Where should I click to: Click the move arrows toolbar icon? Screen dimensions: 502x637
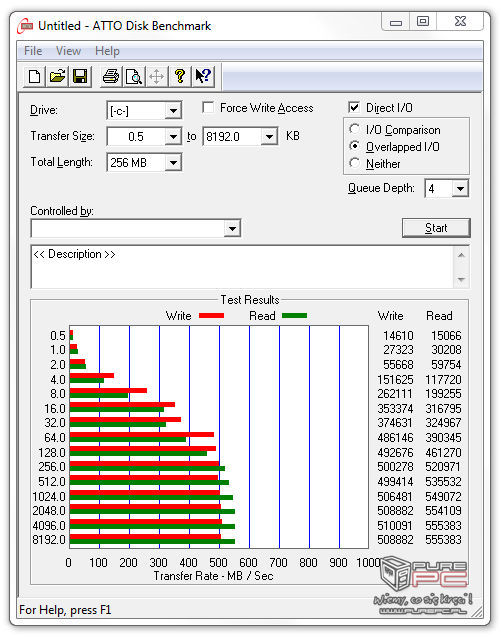pyautogui.click(x=156, y=76)
